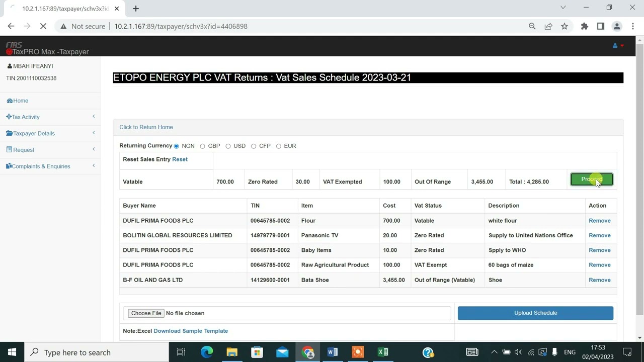Click the ENG language indicator
The image size is (644, 362).
(570, 352)
